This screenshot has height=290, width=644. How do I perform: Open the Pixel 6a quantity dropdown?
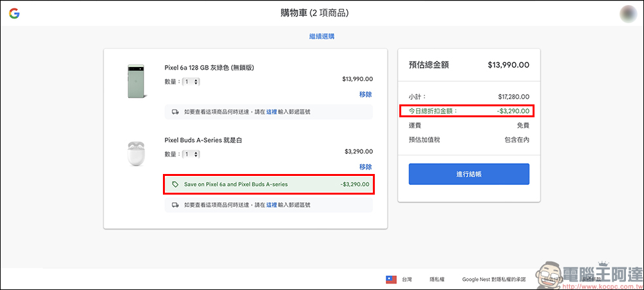coord(191,82)
